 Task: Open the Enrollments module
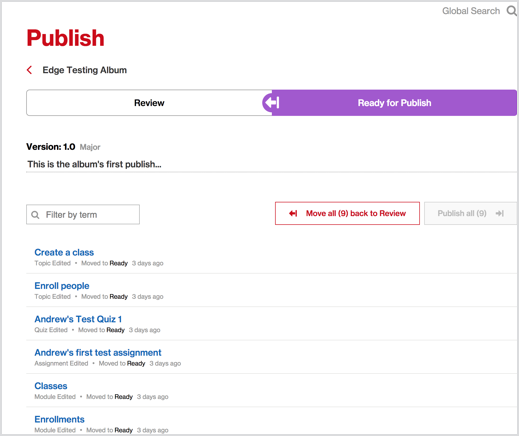(x=59, y=419)
